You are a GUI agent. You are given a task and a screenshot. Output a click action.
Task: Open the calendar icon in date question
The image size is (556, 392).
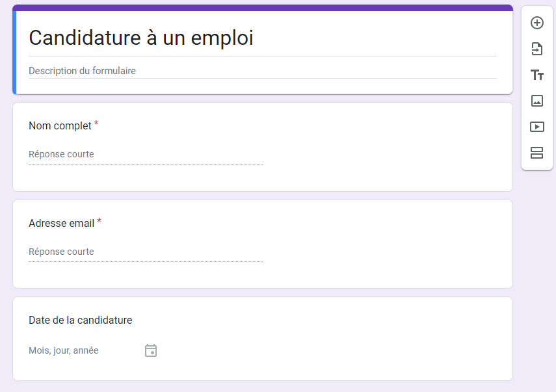(x=151, y=351)
